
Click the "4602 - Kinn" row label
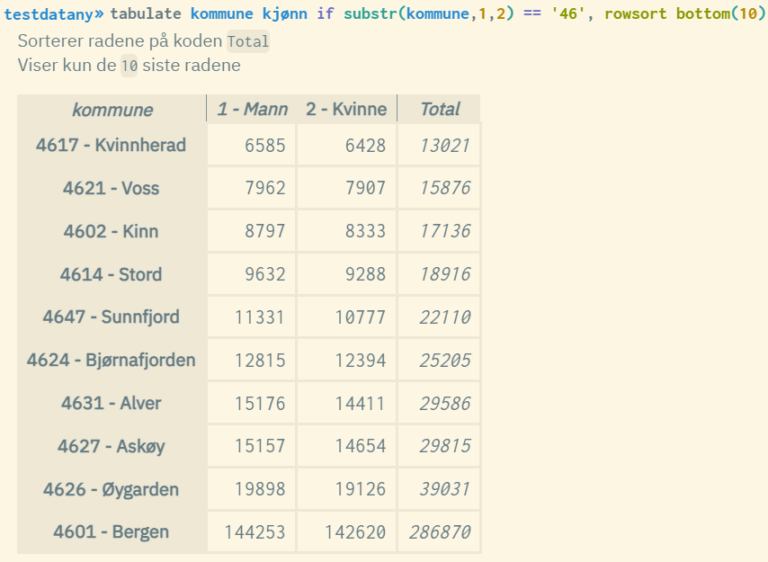111,231
